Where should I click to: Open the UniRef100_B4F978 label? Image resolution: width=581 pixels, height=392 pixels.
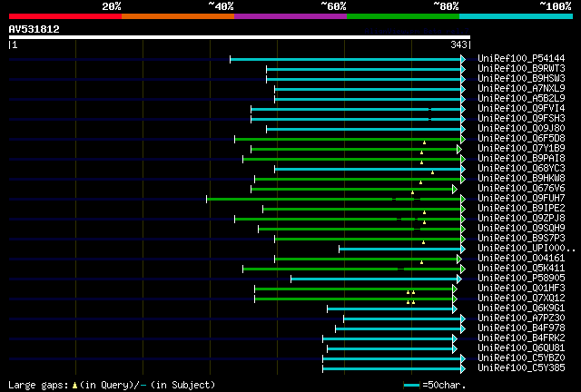click(521, 328)
